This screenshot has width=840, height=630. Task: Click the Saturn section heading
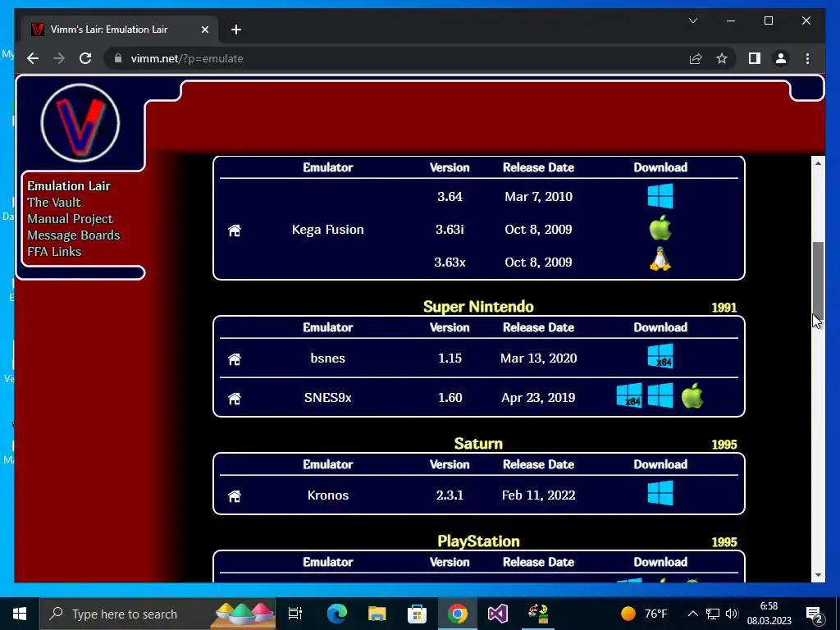click(478, 444)
